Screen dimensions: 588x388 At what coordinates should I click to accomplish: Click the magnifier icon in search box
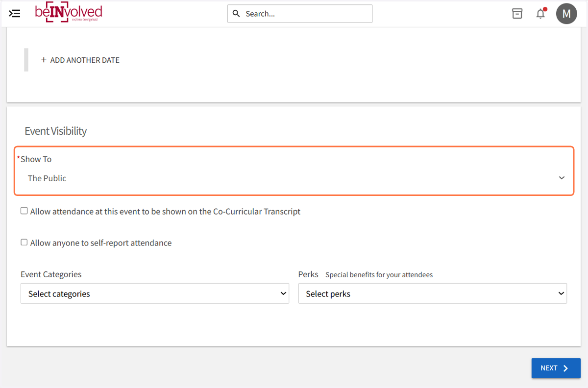point(236,14)
